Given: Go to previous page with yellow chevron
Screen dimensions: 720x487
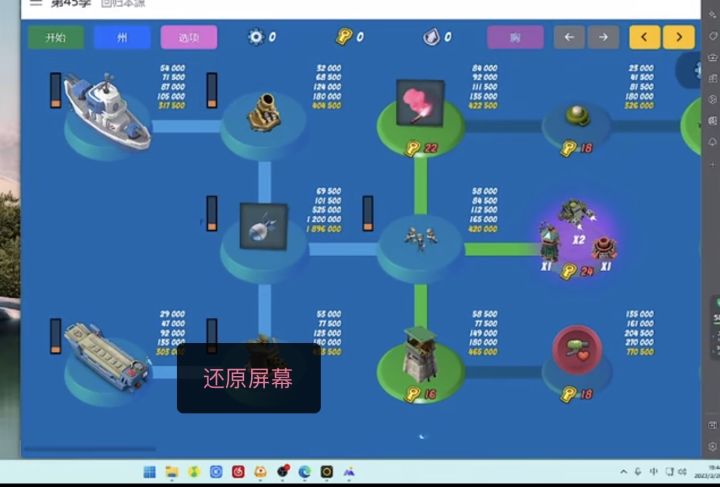Looking at the screenshot, I should click(x=645, y=37).
